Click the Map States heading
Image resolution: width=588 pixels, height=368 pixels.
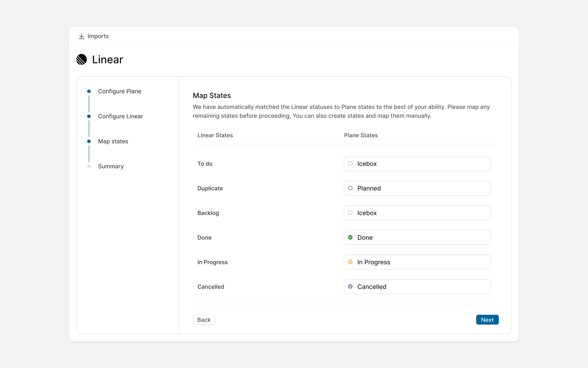212,95
